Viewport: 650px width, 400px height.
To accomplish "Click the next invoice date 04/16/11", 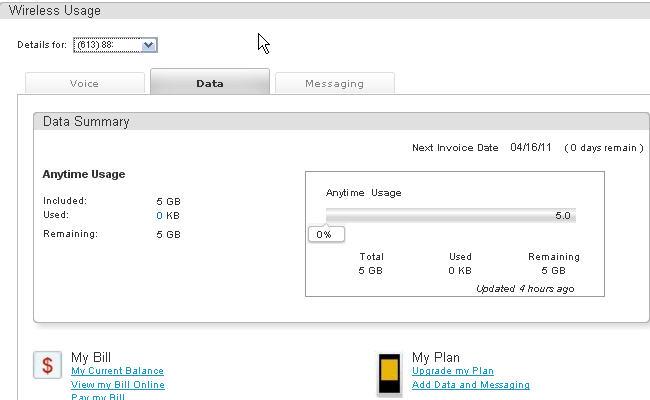I will (x=531, y=148).
